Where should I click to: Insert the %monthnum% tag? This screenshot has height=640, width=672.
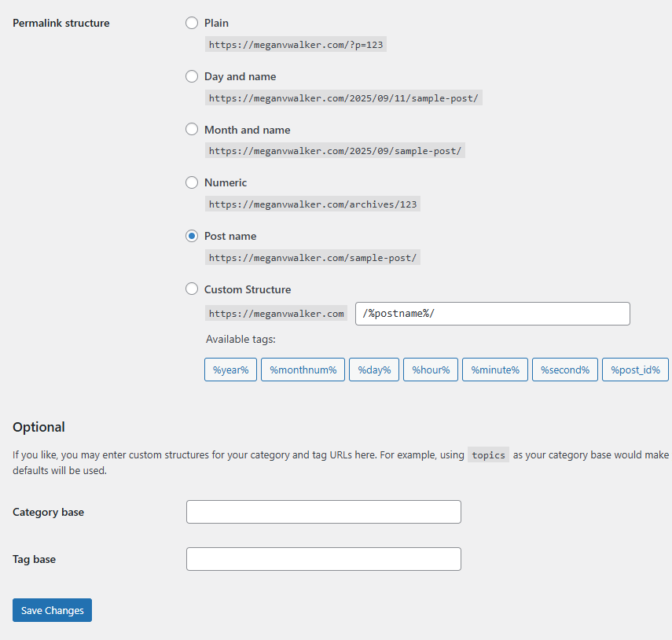pyautogui.click(x=303, y=370)
